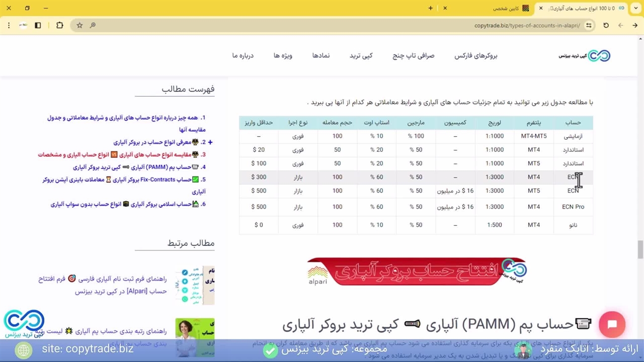Open the orange chat bubble widget
644x362 pixels.
pos(612,324)
